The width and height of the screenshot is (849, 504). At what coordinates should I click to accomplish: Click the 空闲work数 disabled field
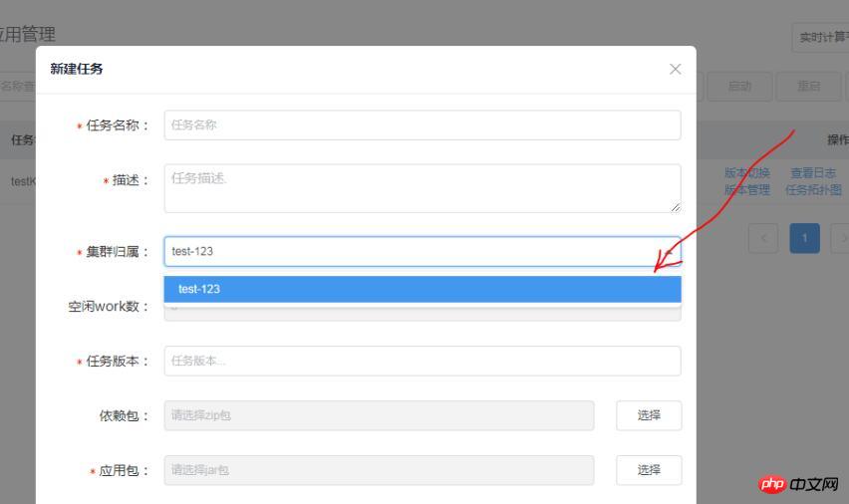(423, 313)
